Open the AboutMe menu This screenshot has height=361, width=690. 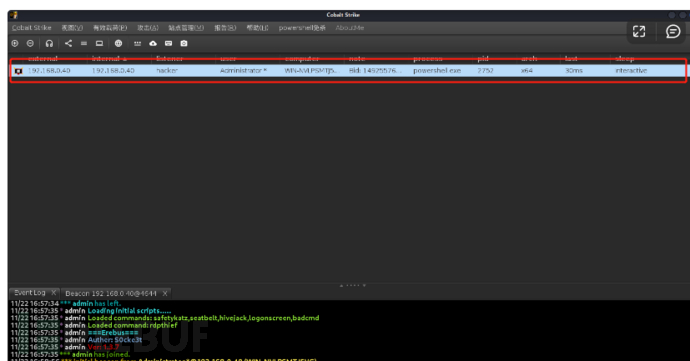click(x=350, y=28)
